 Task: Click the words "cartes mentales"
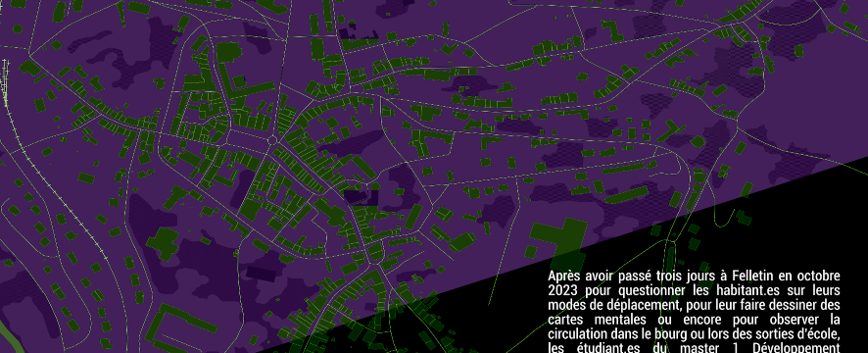(x=598, y=320)
